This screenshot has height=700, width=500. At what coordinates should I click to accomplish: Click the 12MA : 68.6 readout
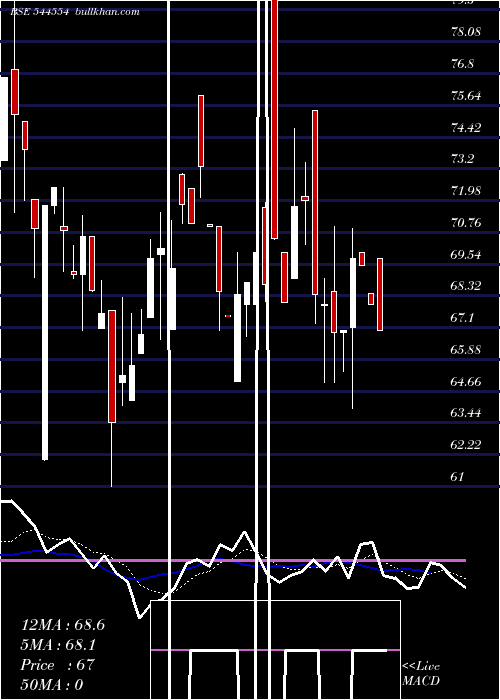(63, 625)
